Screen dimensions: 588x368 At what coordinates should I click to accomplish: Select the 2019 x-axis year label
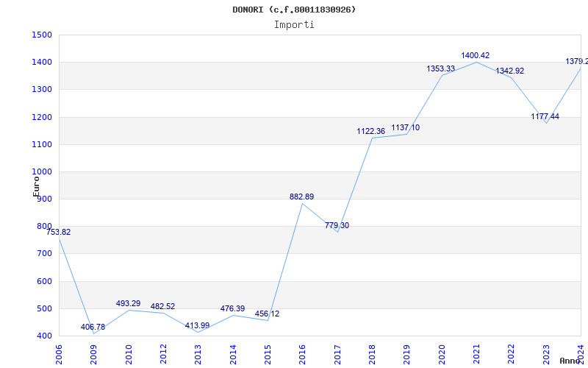click(406, 353)
